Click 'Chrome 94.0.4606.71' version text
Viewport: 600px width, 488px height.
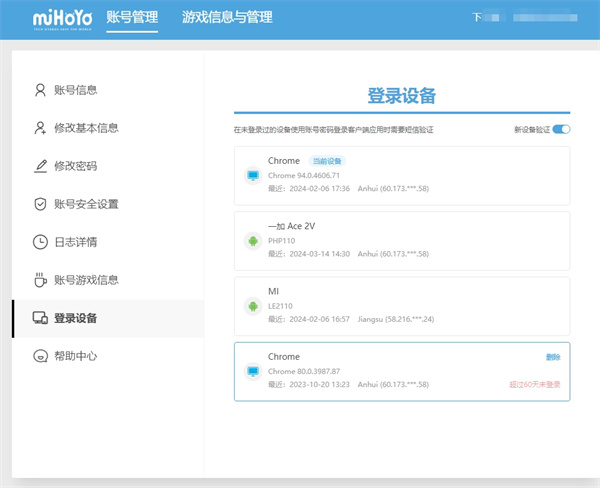click(304, 175)
